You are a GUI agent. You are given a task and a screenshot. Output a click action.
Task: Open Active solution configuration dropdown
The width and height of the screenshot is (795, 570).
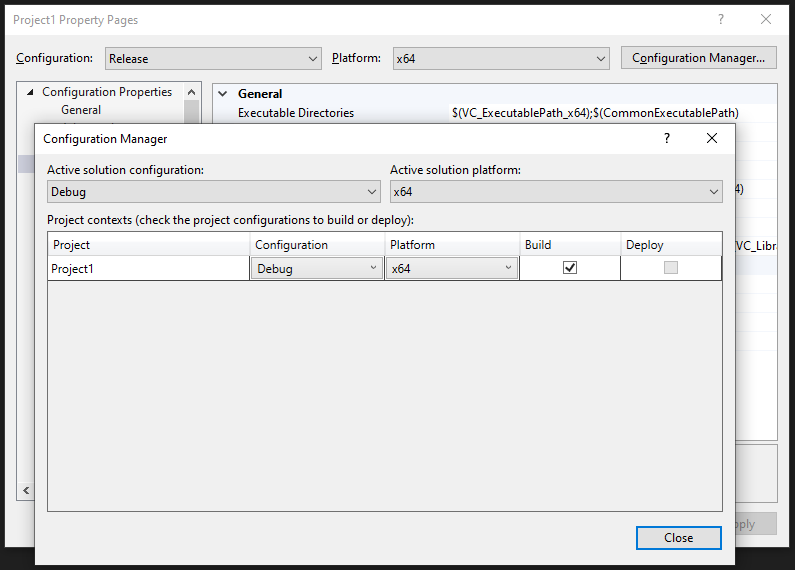click(x=213, y=192)
